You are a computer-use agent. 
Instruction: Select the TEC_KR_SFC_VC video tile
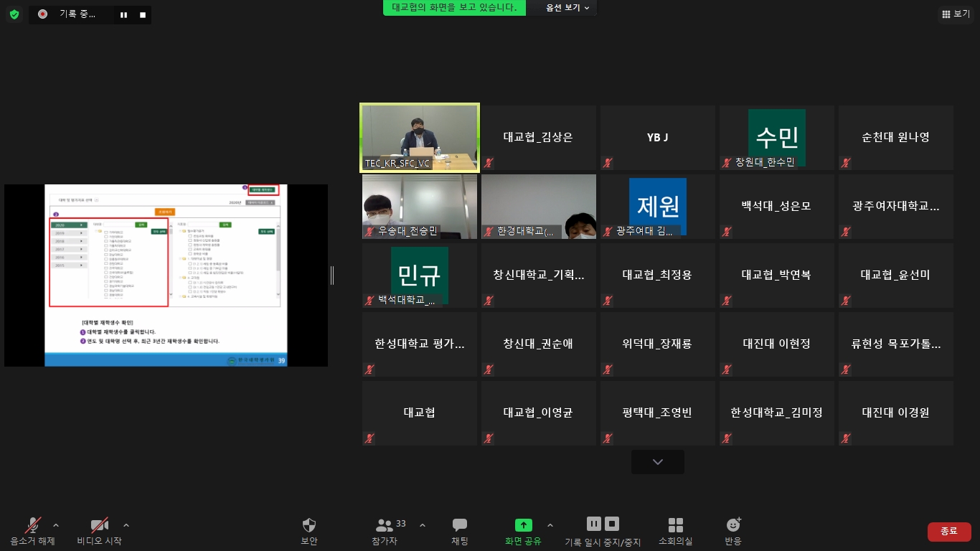(x=420, y=138)
